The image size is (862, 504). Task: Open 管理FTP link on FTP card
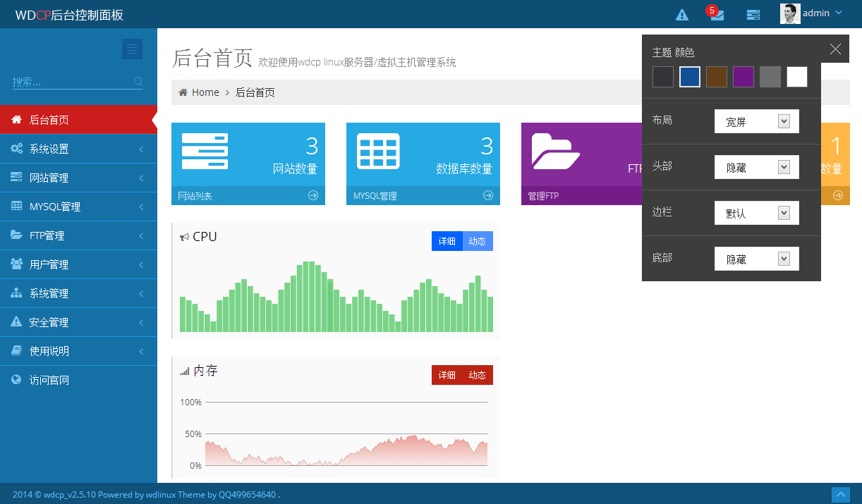543,196
